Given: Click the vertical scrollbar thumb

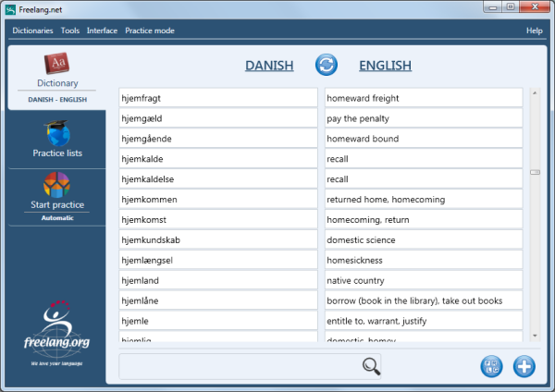Looking at the screenshot, I should tap(535, 172).
